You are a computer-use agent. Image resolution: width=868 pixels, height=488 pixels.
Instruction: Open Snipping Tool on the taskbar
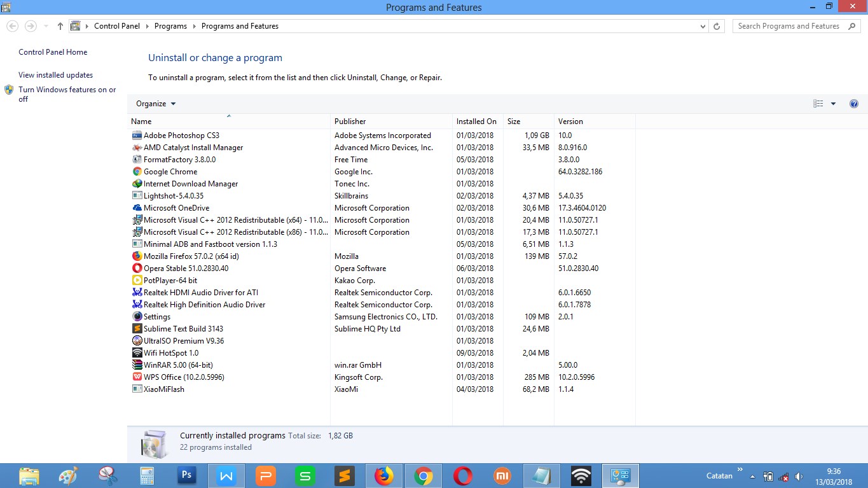pyautogui.click(x=108, y=476)
